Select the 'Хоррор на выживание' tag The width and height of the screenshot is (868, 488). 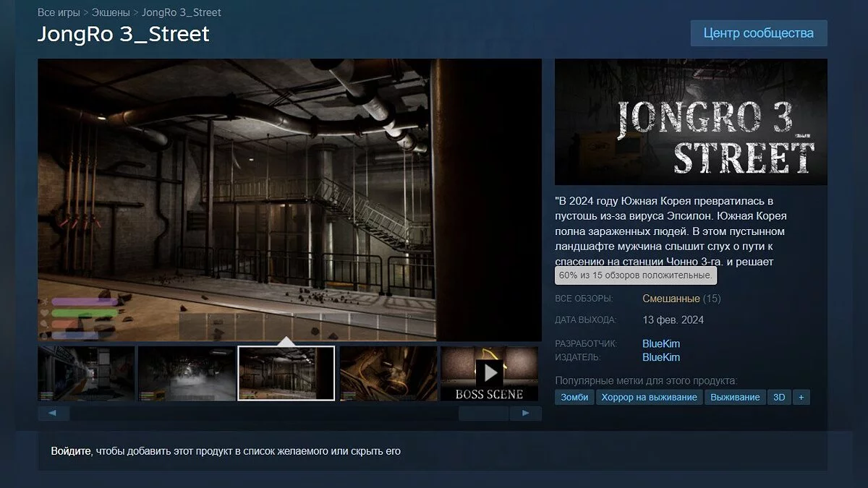point(650,397)
